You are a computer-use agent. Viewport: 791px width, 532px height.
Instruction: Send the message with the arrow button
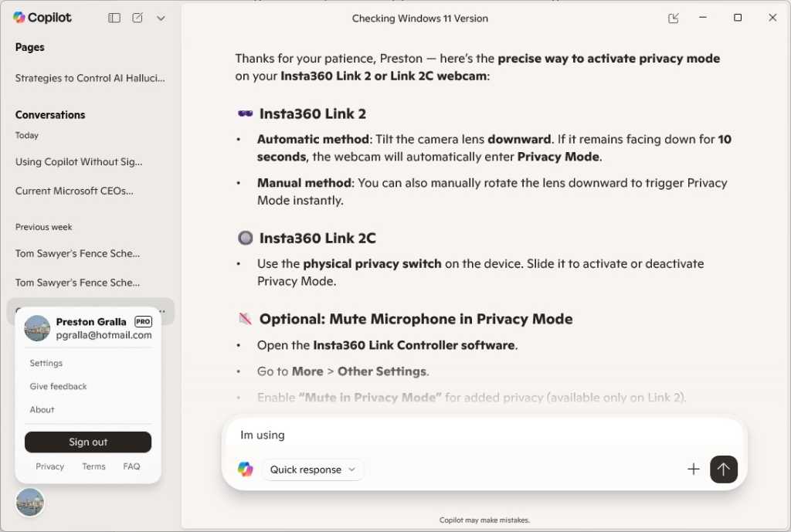point(724,469)
